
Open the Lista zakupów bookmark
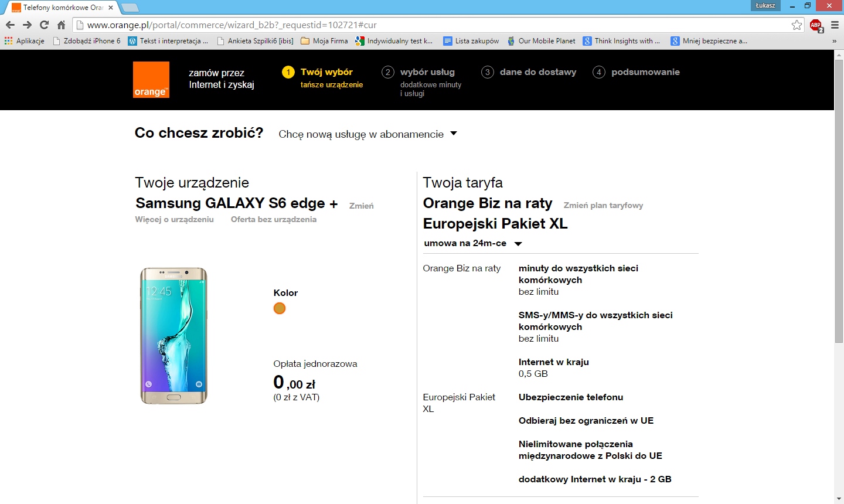[x=471, y=41]
